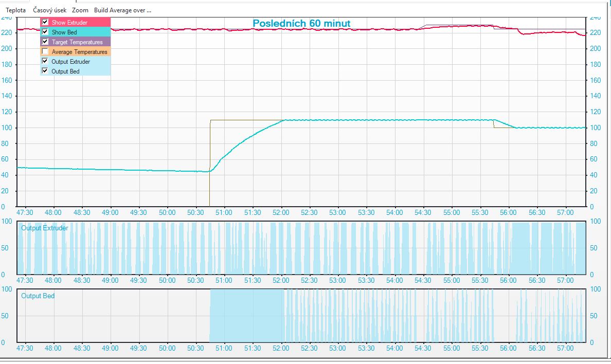Open the Teplota menu
The image size is (611, 364).
pyautogui.click(x=15, y=10)
